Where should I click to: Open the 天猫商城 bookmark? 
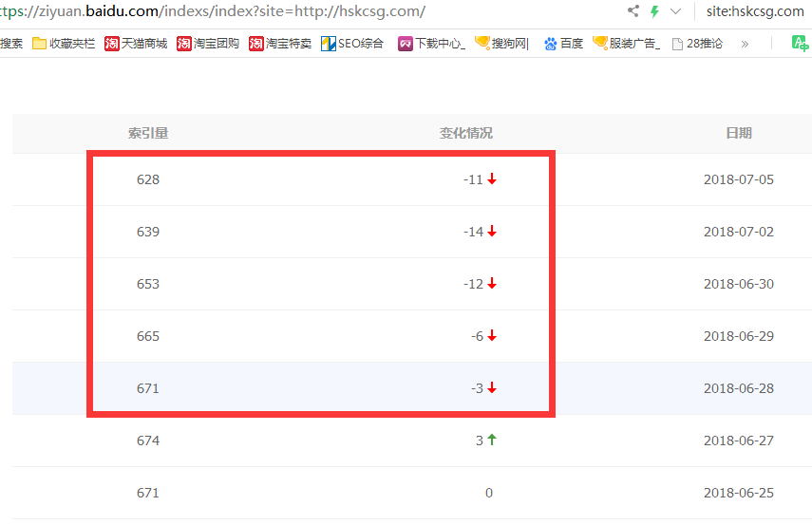point(136,44)
